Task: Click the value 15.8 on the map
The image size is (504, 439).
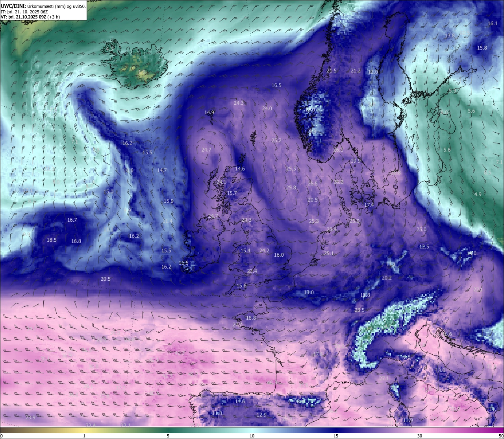Action: pos(482,48)
